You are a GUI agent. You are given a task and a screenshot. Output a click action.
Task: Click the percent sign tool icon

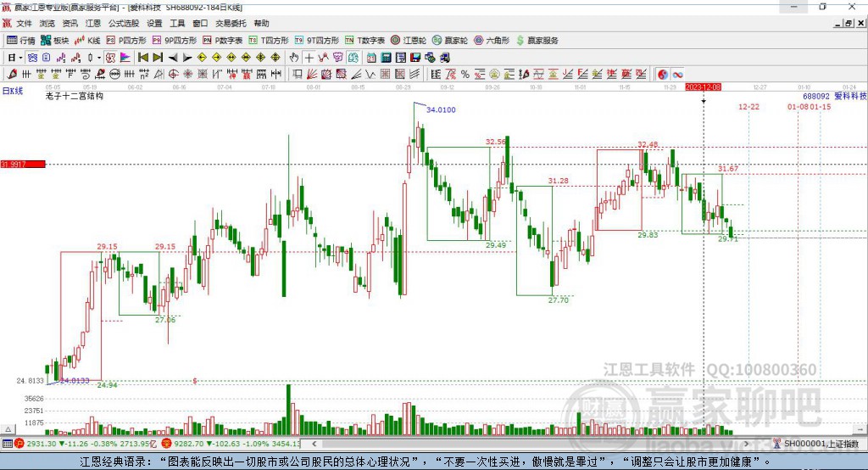pyautogui.click(x=465, y=75)
